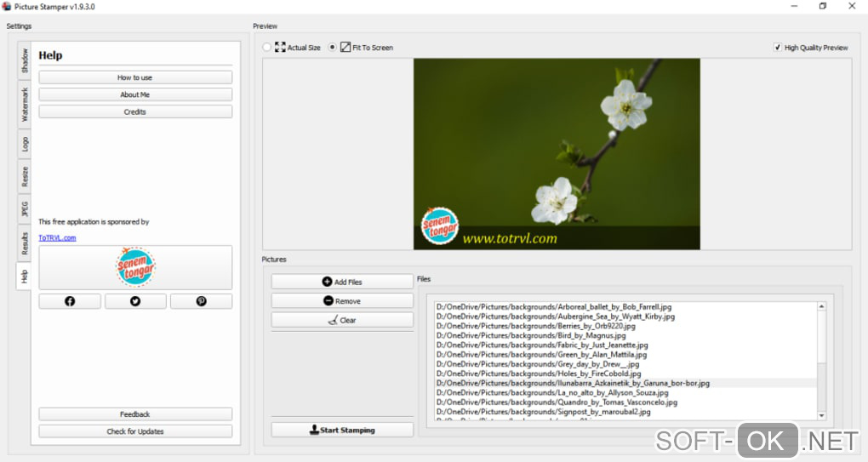Select Quandro_by_Tomas_Vasconcelo.jpg in file list
868x462 pixels.
click(625, 402)
